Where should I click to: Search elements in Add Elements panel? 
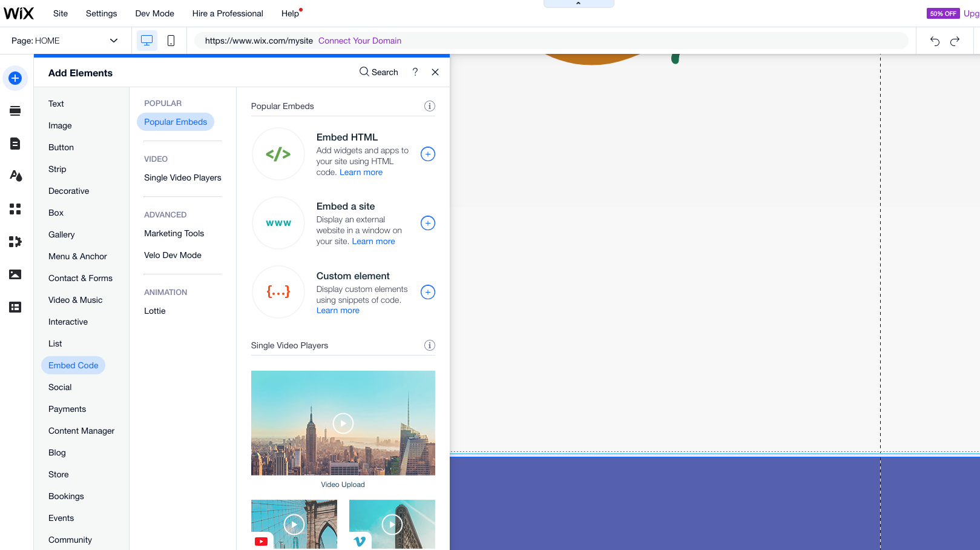pyautogui.click(x=379, y=72)
